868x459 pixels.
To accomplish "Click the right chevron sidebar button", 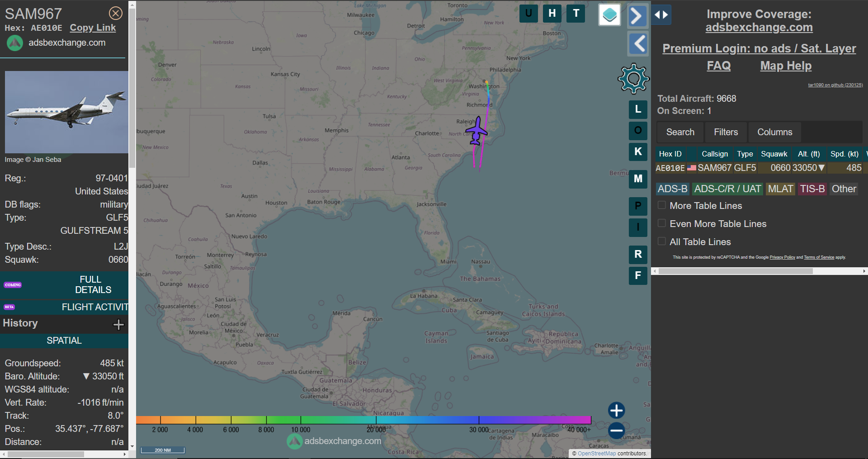I will point(637,16).
